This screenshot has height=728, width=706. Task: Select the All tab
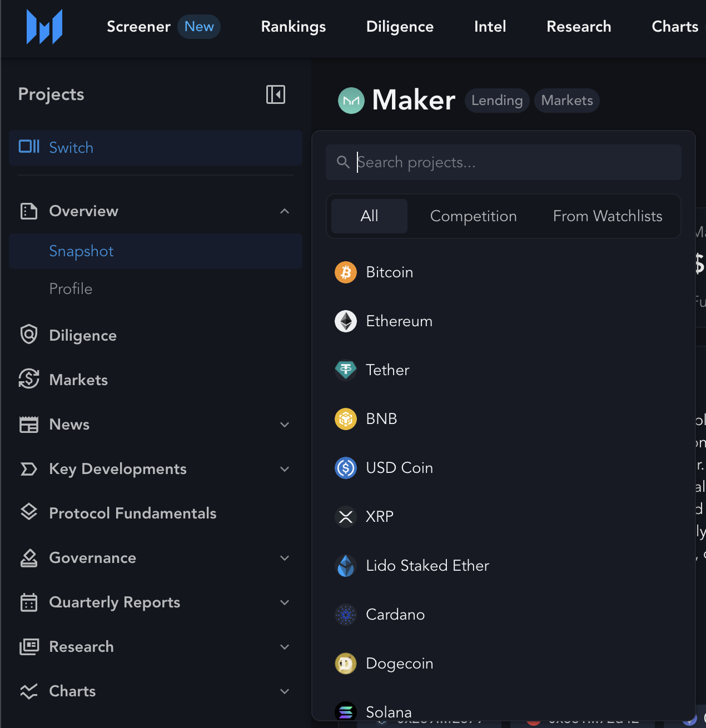pos(369,216)
